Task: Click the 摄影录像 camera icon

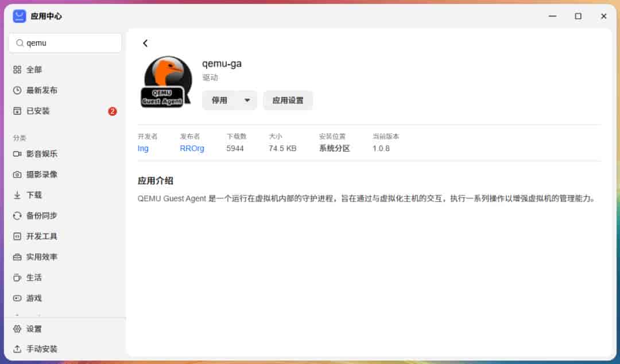Action: click(17, 174)
